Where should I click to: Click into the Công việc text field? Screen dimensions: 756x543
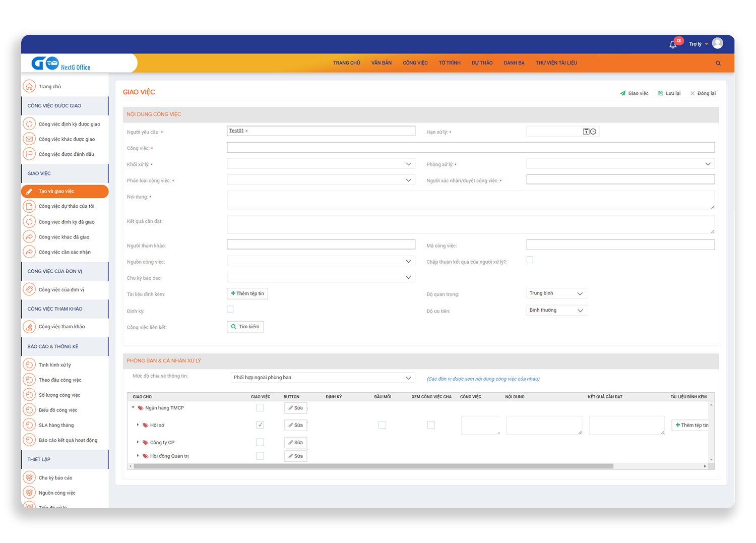471,147
